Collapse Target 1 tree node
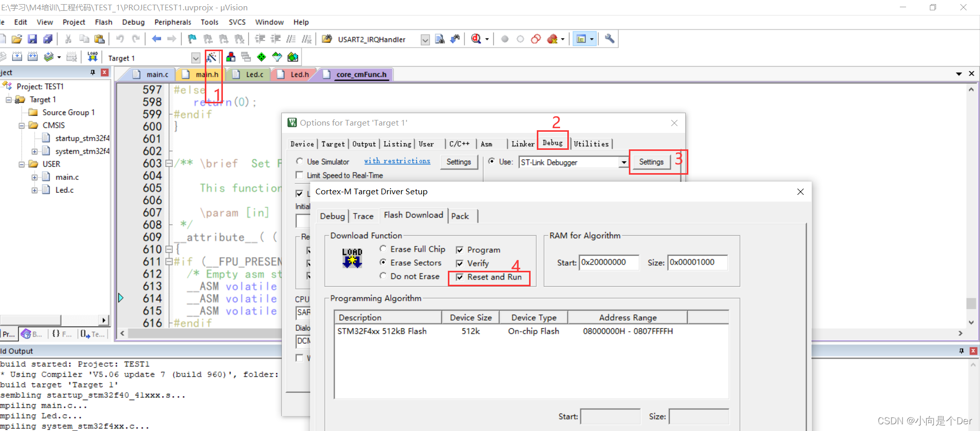Screen dimensions: 980x431 tap(9, 99)
